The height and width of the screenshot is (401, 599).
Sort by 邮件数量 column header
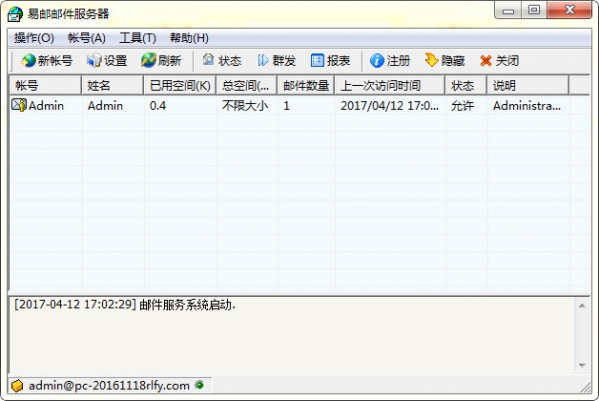[x=306, y=86]
